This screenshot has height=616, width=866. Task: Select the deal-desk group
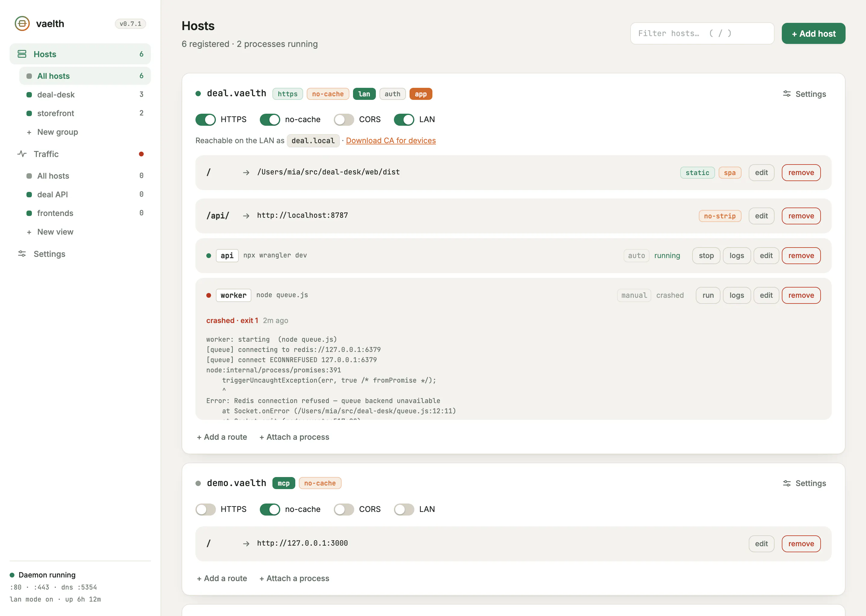85,94
